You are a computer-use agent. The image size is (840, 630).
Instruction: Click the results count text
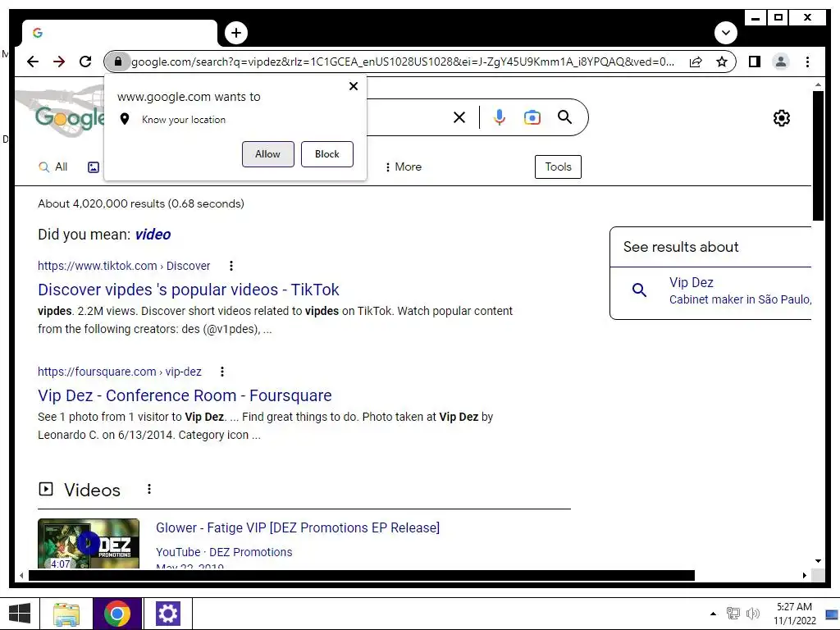tap(141, 203)
